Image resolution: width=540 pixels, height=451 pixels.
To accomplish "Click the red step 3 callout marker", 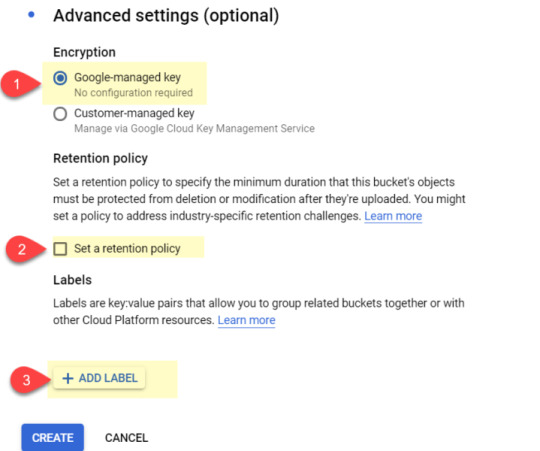I will click(x=27, y=380).
